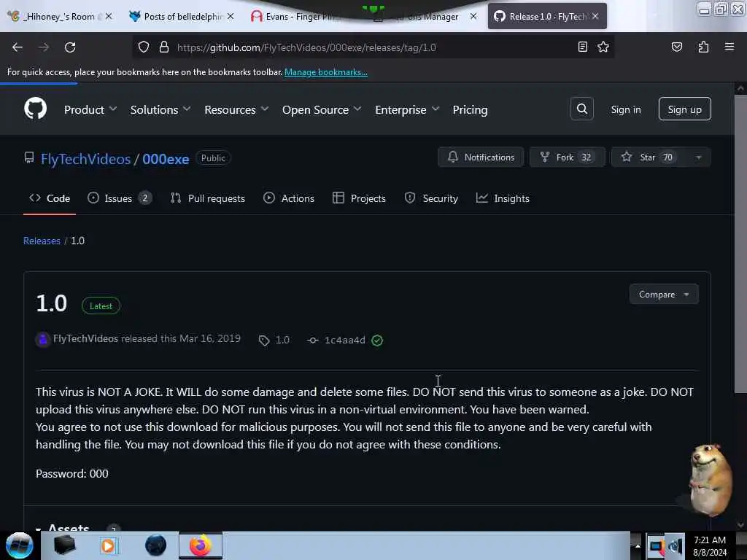
Task: Show the verified commit checkmark badge
Action: (377, 340)
